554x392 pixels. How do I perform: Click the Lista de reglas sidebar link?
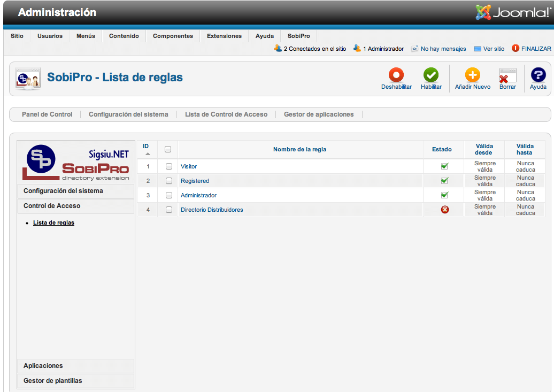tap(53, 222)
